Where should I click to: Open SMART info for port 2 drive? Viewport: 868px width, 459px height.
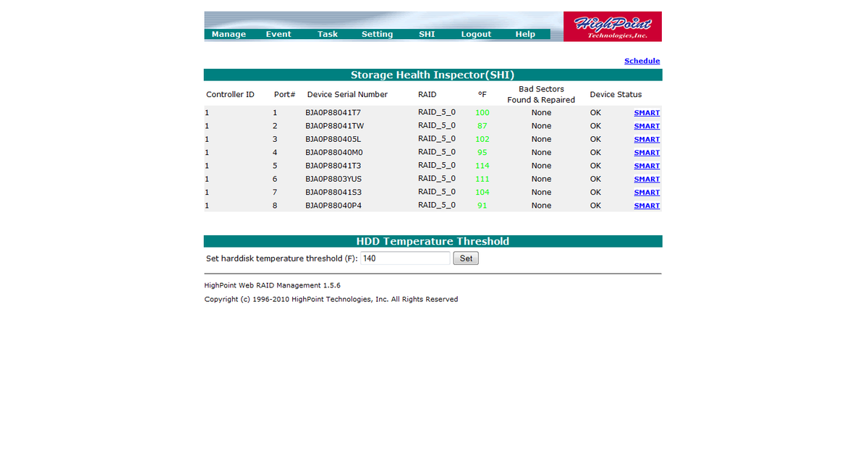pyautogui.click(x=647, y=125)
